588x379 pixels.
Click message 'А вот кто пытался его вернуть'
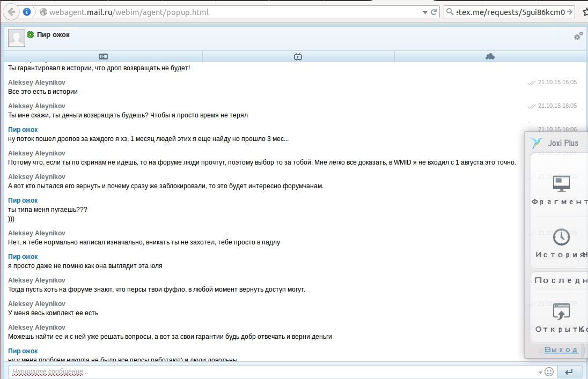[166, 186]
